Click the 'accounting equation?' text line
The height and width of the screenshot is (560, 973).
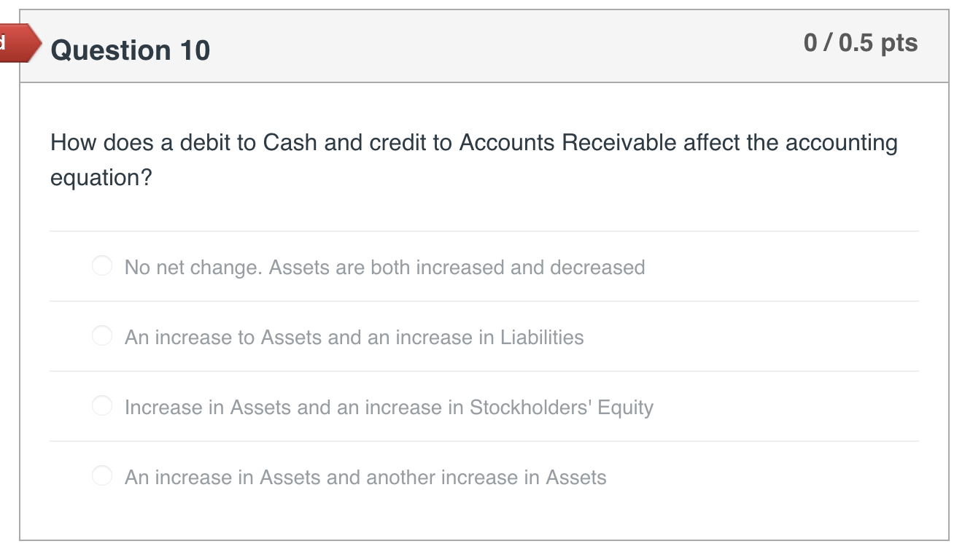(100, 175)
